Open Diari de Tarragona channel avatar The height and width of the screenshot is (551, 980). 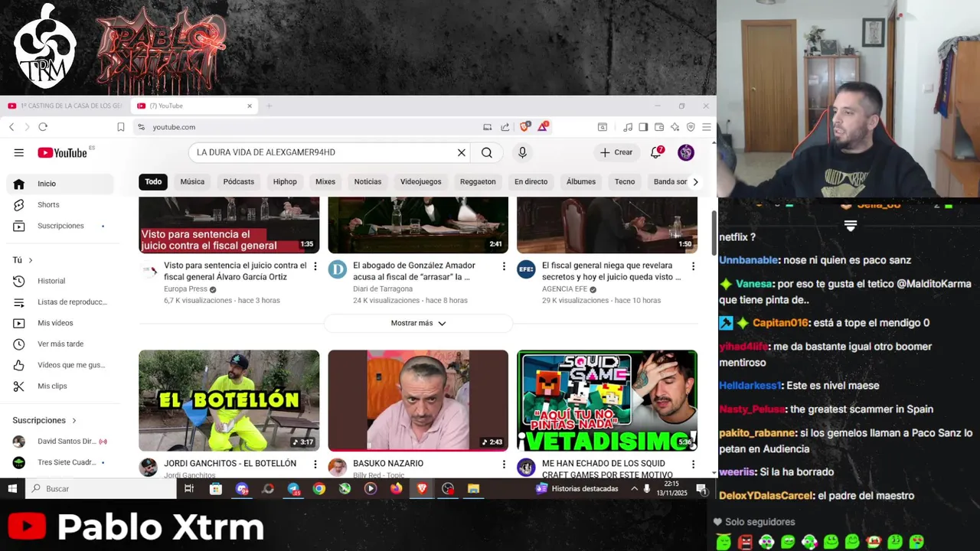click(x=338, y=269)
